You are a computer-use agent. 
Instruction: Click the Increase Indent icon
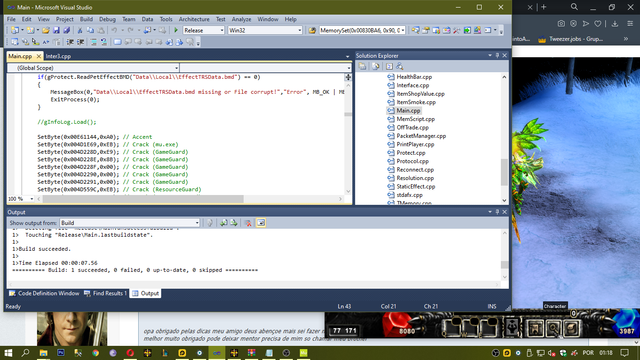coord(80,42)
